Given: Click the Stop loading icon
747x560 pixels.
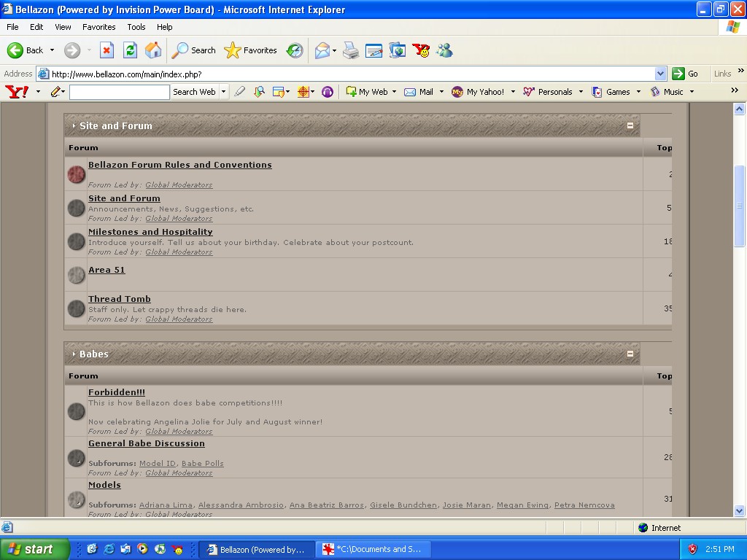Looking at the screenshot, I should point(107,50).
